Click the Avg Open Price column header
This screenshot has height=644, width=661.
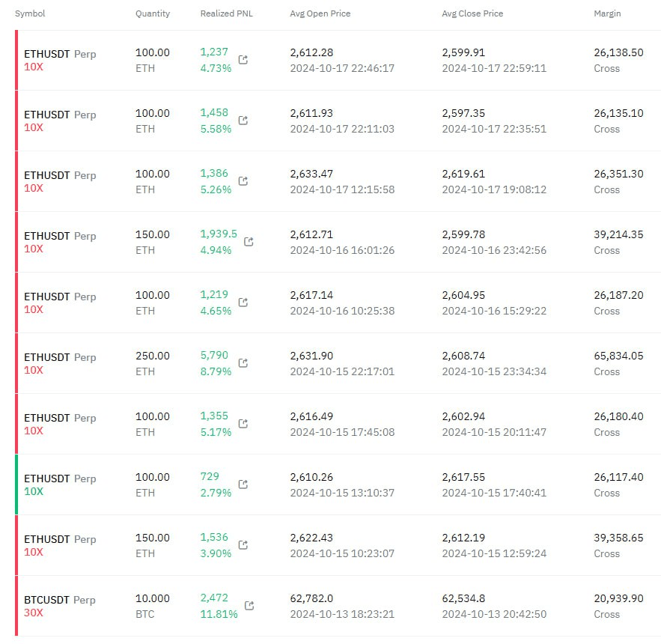pos(320,13)
